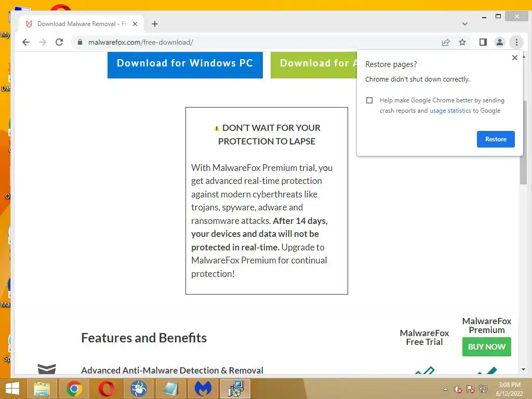View site security lock icon
532x399 pixels.
(x=80, y=42)
